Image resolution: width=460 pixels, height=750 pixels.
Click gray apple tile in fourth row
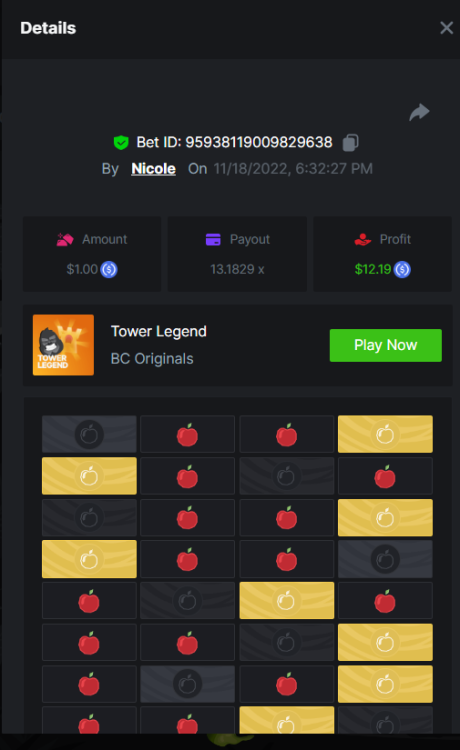pyautogui.click(x=385, y=559)
